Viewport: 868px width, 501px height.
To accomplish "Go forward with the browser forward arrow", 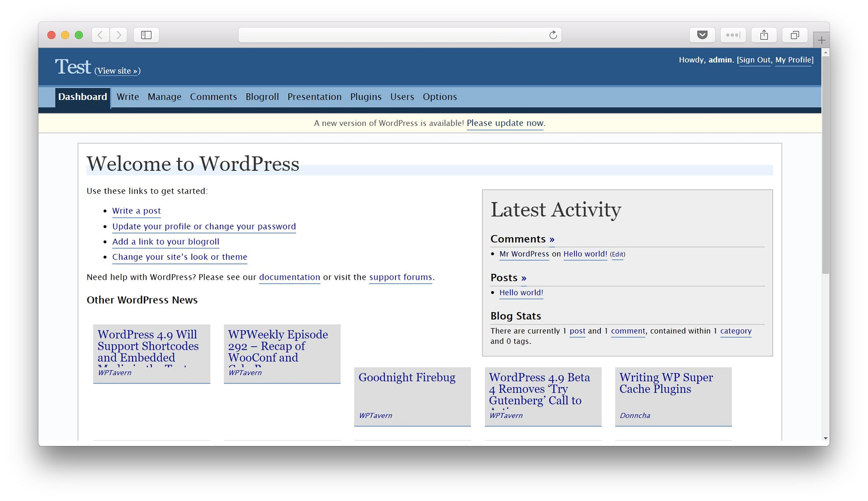I will point(118,35).
